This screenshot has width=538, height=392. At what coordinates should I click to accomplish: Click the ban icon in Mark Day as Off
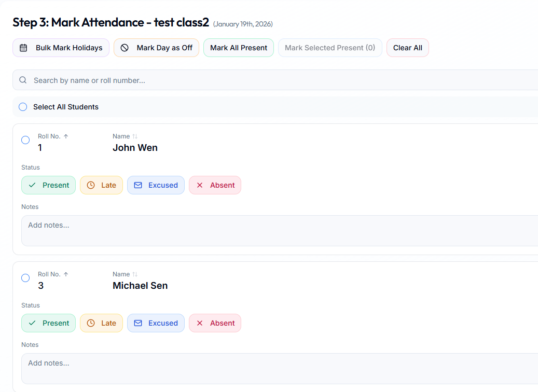click(x=125, y=48)
